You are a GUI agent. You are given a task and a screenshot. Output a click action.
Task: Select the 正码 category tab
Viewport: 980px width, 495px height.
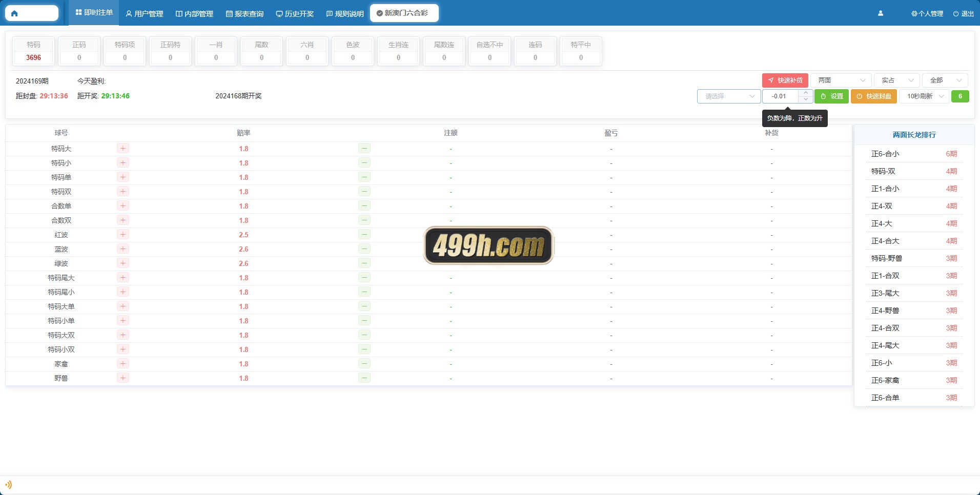click(x=79, y=51)
